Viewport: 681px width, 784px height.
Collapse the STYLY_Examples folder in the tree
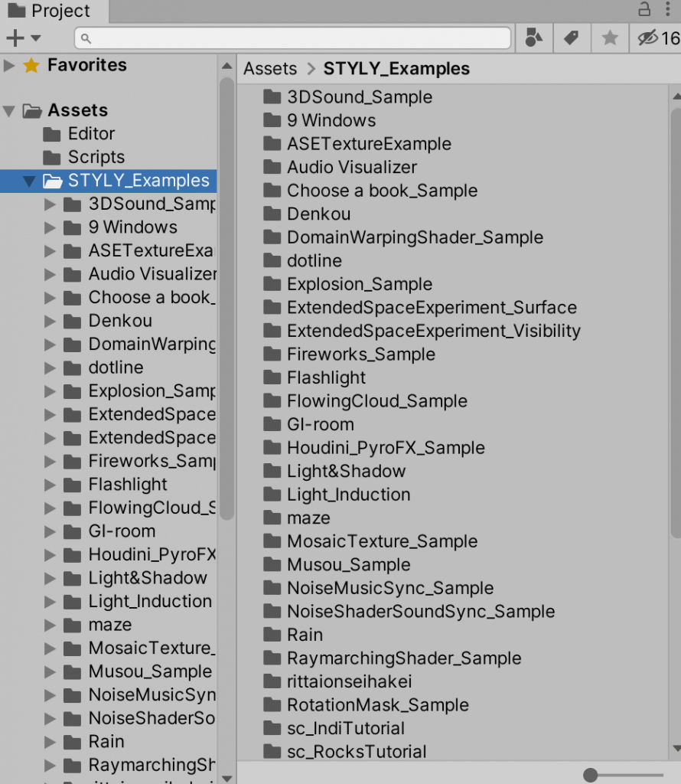29,181
